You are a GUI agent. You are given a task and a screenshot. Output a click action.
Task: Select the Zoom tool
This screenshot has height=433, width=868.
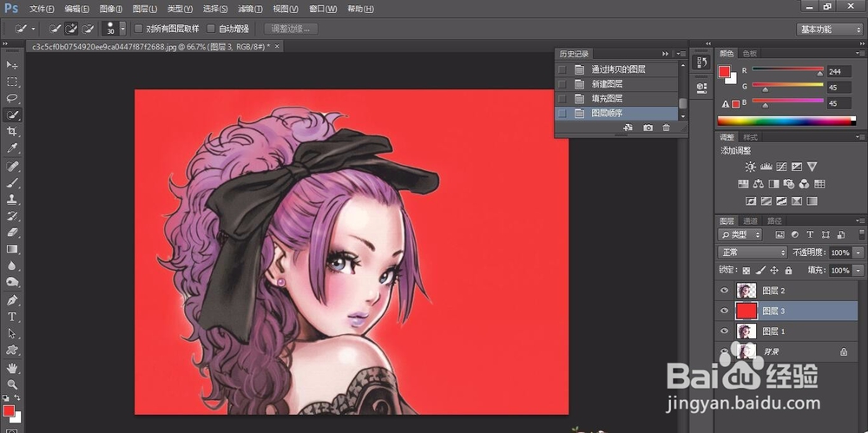coord(11,384)
